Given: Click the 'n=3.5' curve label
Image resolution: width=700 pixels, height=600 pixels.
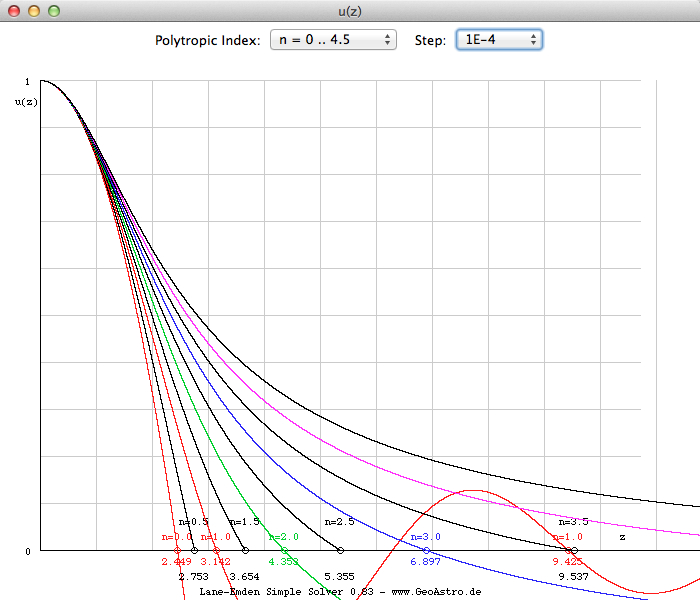Looking at the screenshot, I should pos(574,521).
